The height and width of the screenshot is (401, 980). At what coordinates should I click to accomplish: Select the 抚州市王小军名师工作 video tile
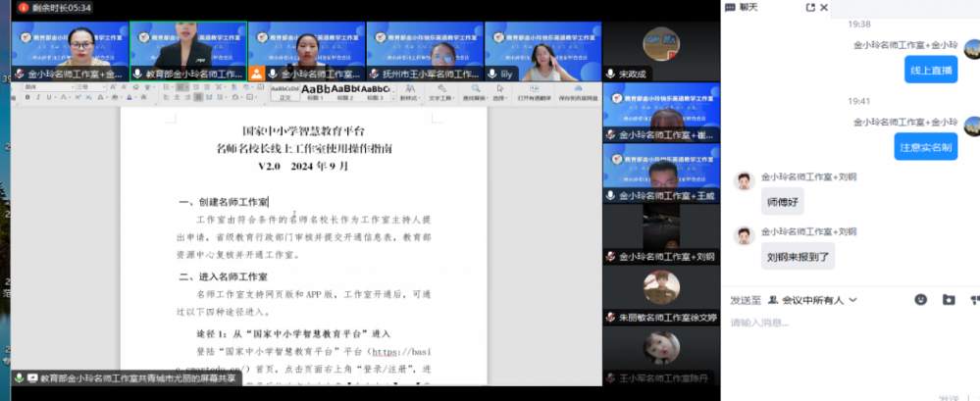tap(425, 51)
